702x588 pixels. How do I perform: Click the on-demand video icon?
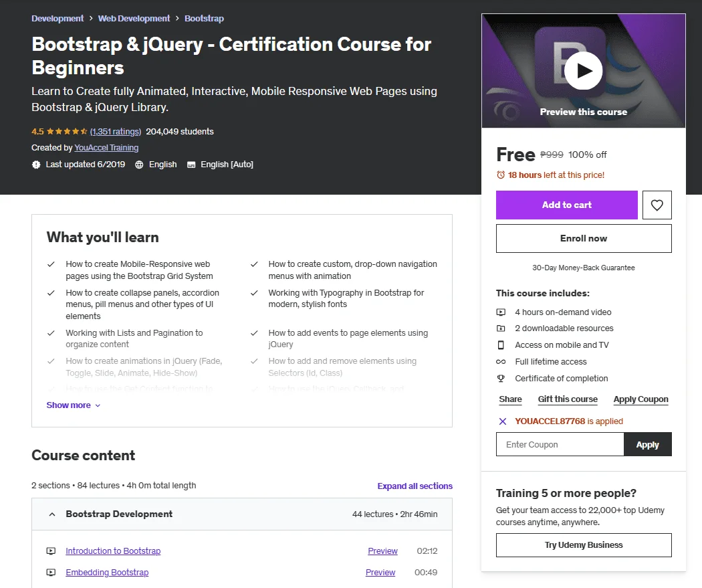tap(501, 312)
